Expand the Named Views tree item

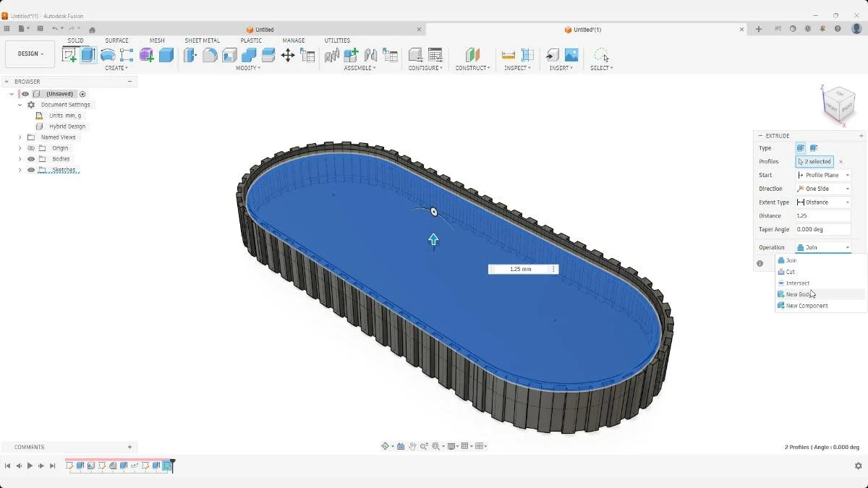click(x=20, y=137)
